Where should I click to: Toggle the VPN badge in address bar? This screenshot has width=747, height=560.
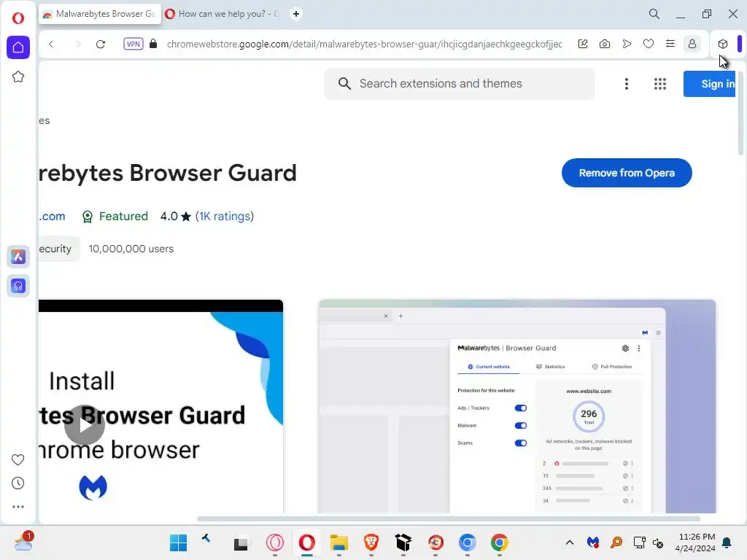coord(133,44)
